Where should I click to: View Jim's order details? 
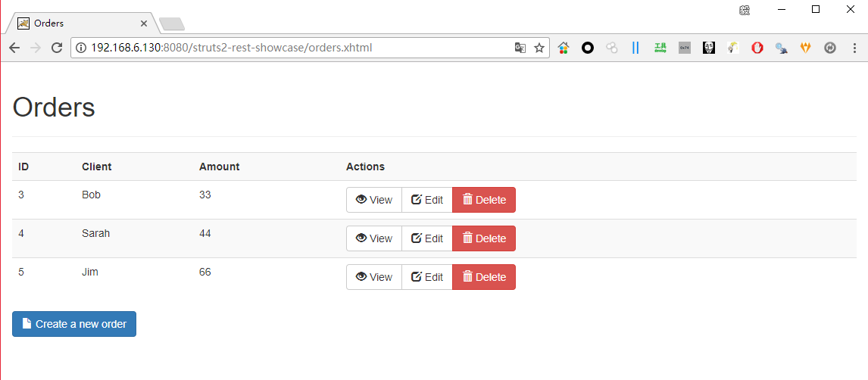[x=373, y=277]
